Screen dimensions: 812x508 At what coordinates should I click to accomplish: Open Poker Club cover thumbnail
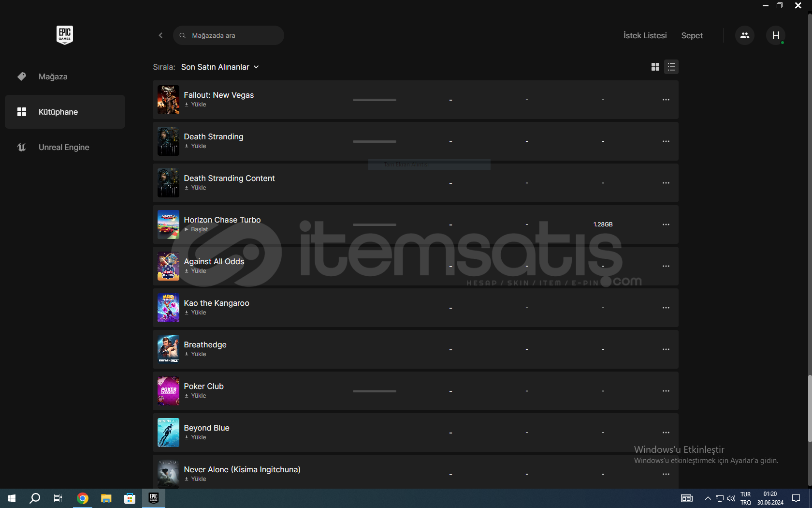[168, 391]
